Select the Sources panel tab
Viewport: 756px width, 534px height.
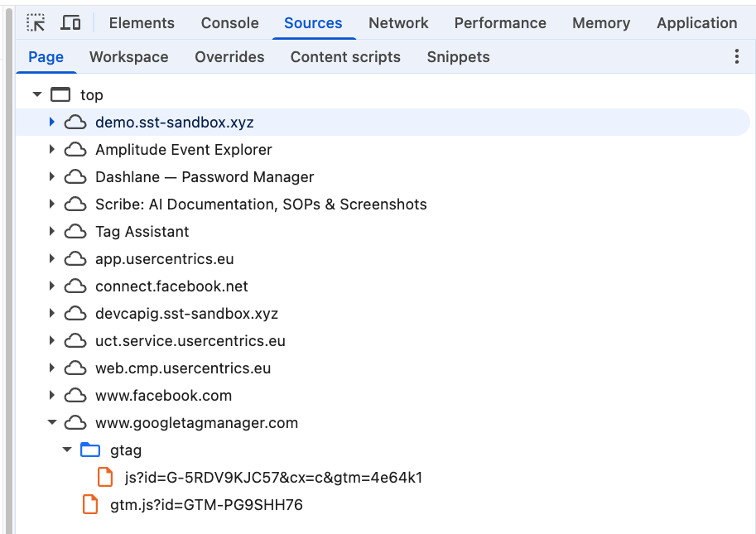[313, 22]
